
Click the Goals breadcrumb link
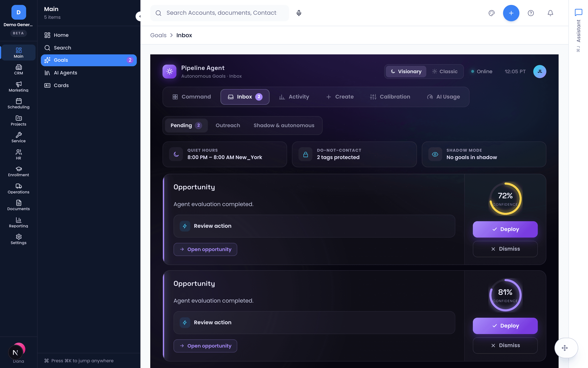pyautogui.click(x=158, y=35)
